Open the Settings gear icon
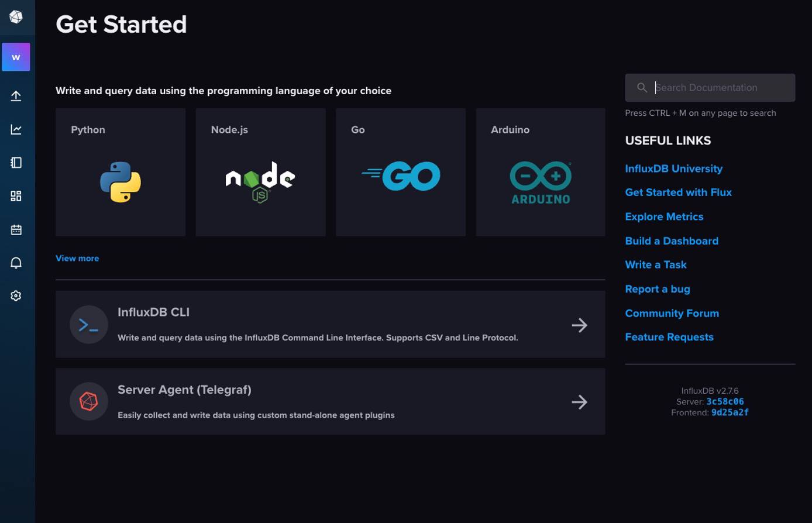 [16, 295]
